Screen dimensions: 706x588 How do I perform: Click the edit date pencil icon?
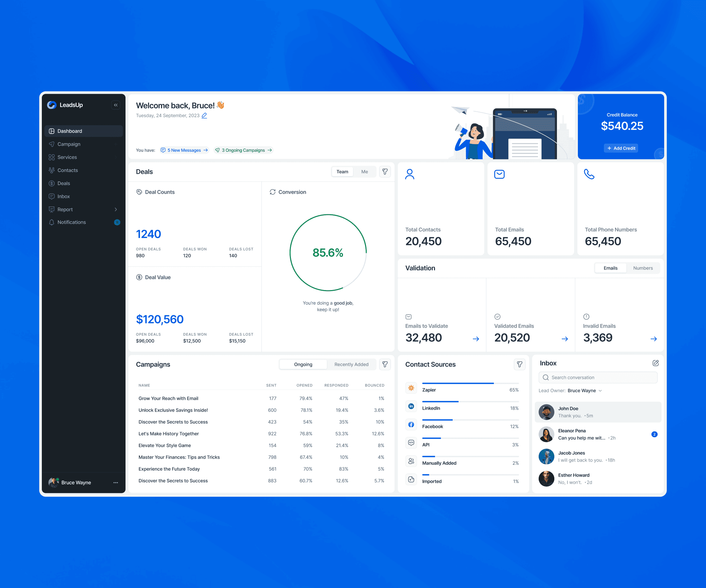click(x=204, y=116)
